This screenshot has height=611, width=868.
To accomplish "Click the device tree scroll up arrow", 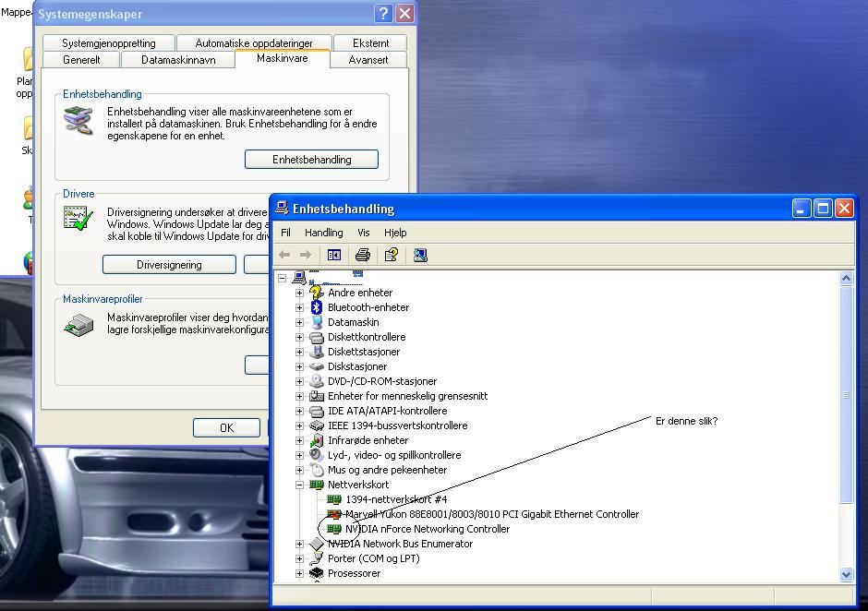I will pyautogui.click(x=846, y=278).
